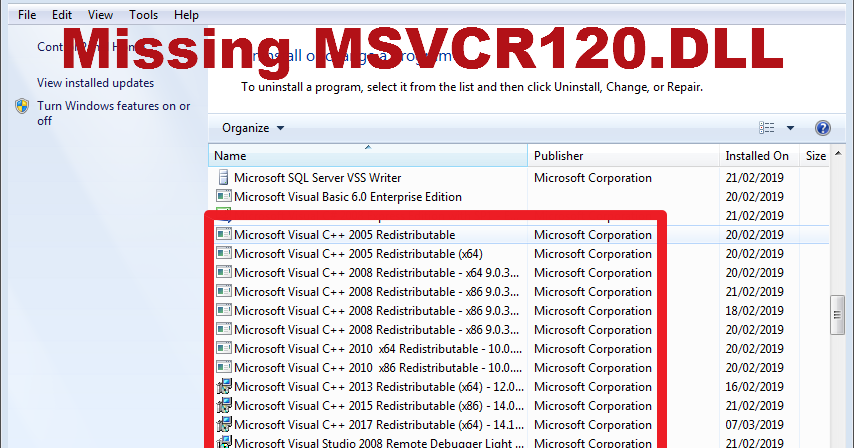Sort by the Name column header

click(x=368, y=156)
